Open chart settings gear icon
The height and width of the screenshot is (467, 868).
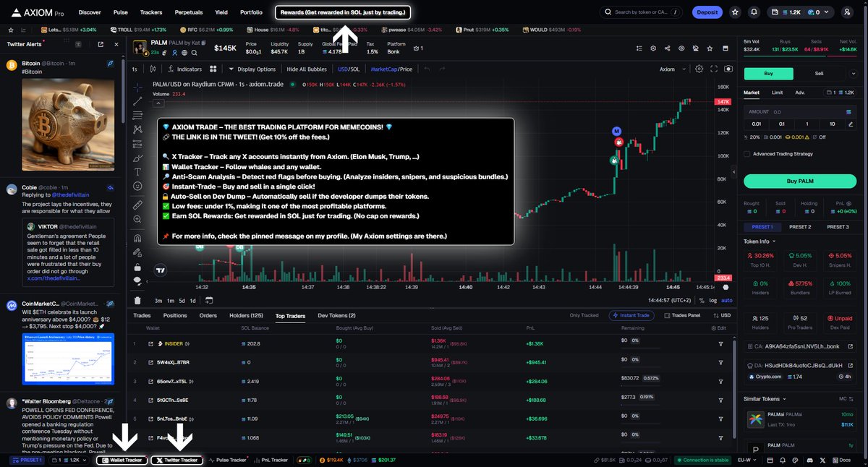[x=699, y=69]
